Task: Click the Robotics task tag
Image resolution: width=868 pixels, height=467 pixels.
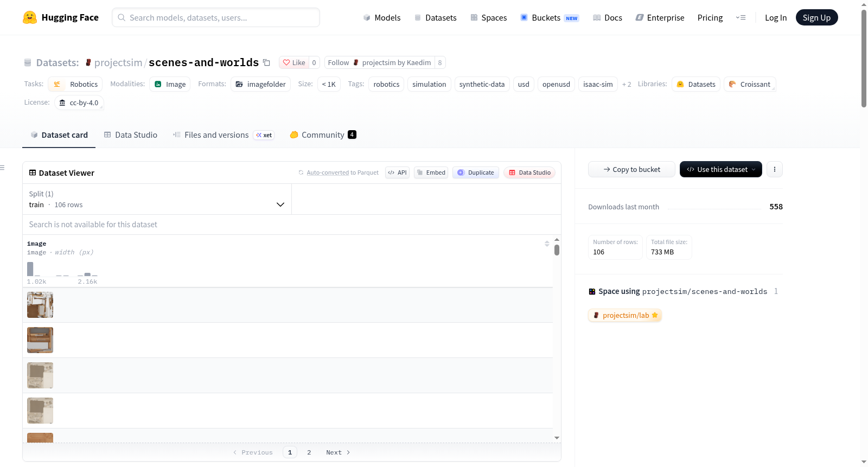Action: click(x=75, y=84)
